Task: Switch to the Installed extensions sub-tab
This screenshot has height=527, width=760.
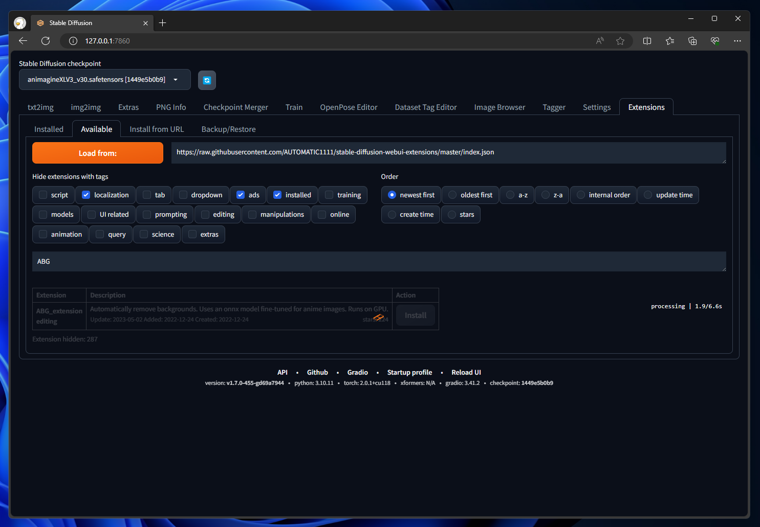Action: pos(49,129)
